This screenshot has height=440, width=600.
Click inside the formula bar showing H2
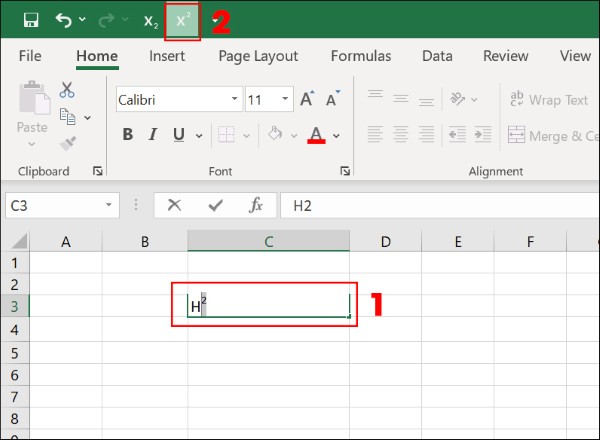440,205
